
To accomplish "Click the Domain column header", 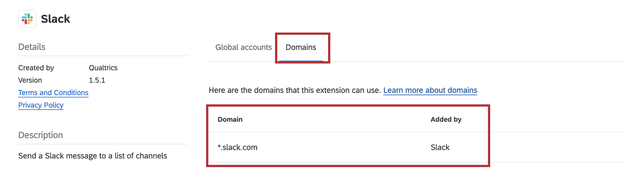I will (230, 119).
